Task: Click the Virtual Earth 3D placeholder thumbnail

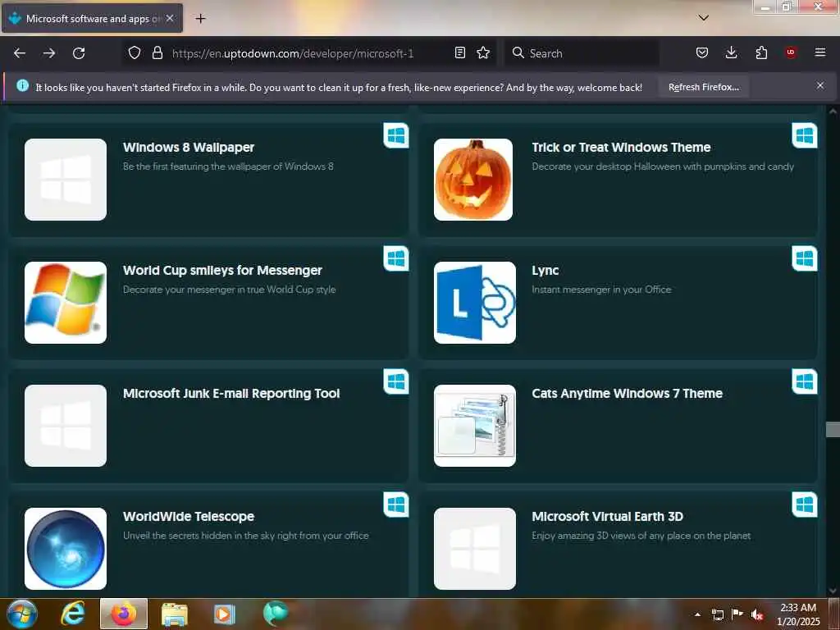Action: (x=475, y=549)
